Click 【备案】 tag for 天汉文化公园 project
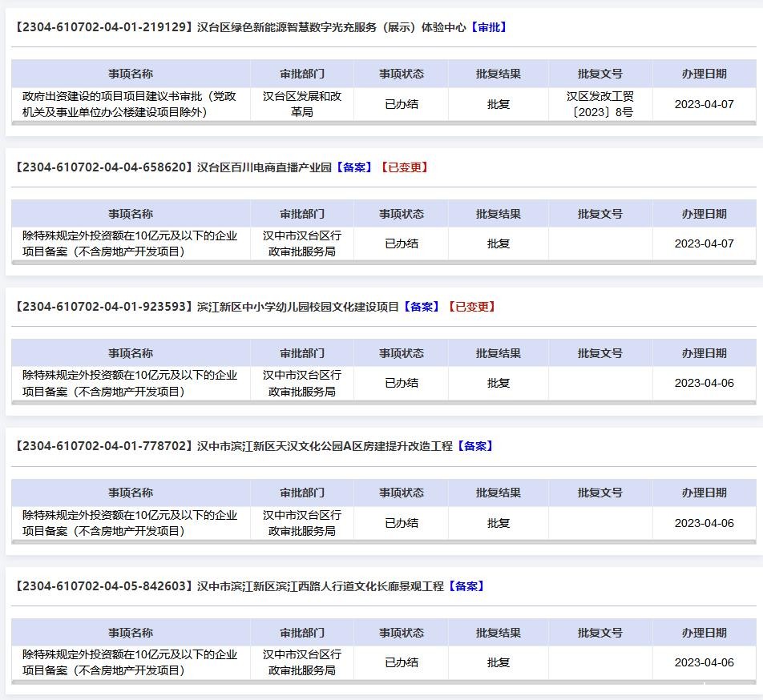Viewport: 763px width, 700px height. [x=475, y=446]
